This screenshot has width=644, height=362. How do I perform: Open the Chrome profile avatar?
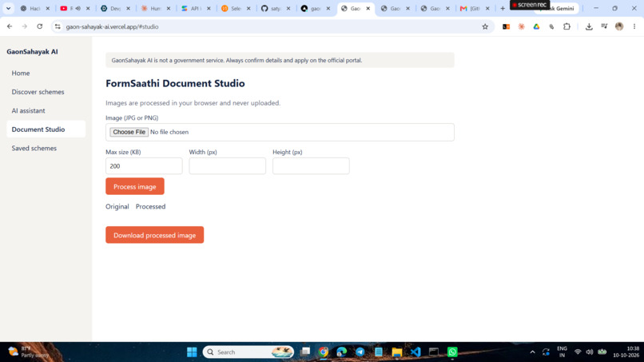click(x=619, y=26)
